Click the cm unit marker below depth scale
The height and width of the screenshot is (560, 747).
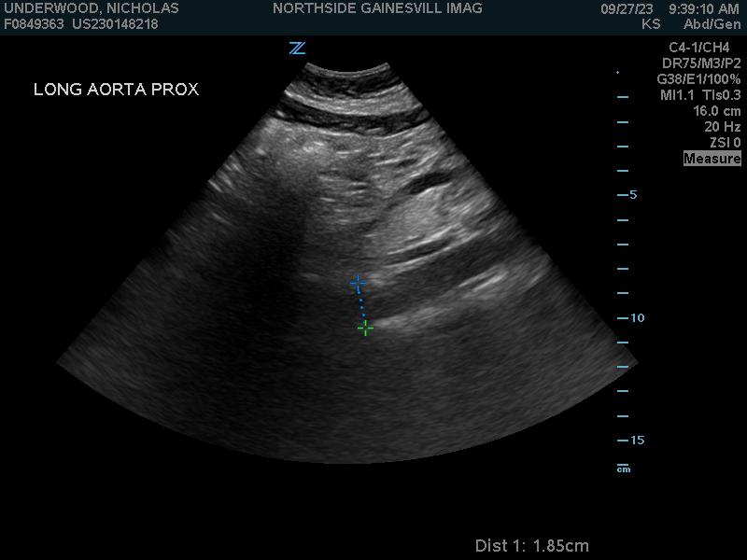(623, 468)
